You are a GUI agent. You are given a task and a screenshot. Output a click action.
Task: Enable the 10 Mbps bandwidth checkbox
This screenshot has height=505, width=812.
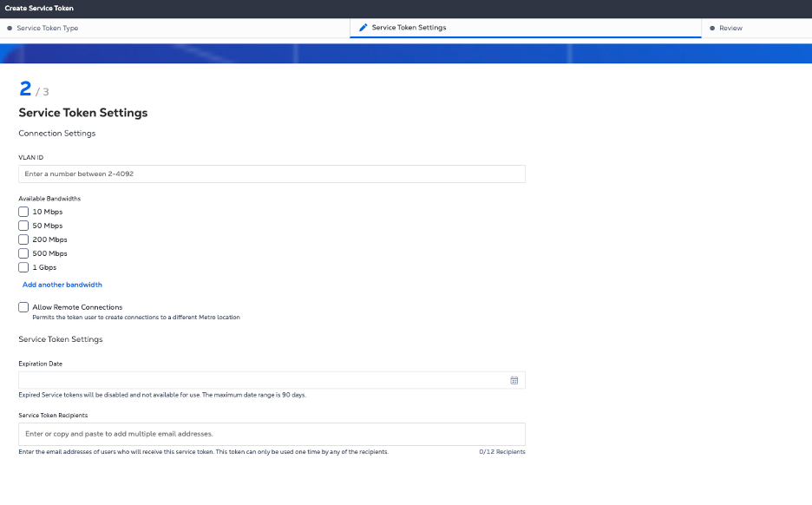click(x=23, y=212)
